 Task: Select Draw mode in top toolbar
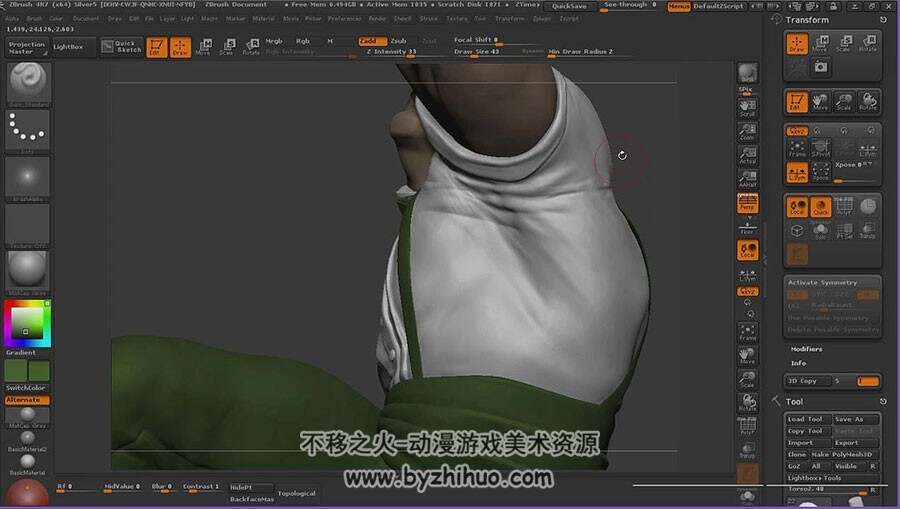coord(180,47)
